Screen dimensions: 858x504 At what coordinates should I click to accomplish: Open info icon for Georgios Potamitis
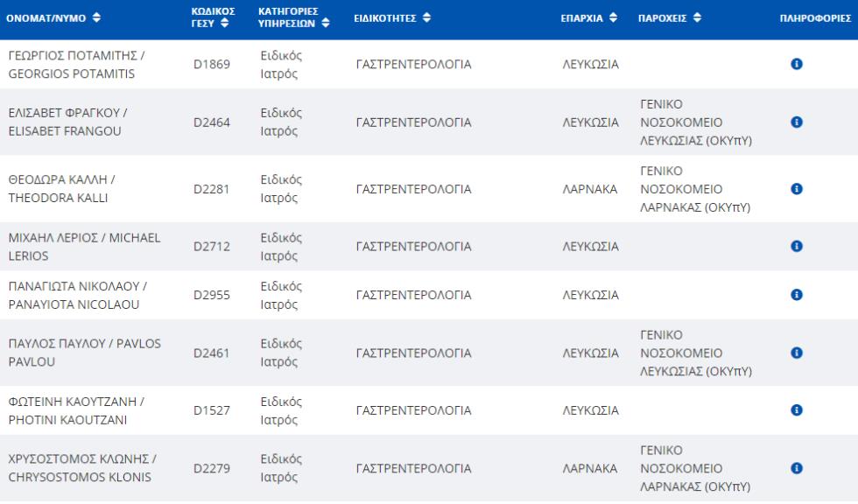[x=796, y=64]
